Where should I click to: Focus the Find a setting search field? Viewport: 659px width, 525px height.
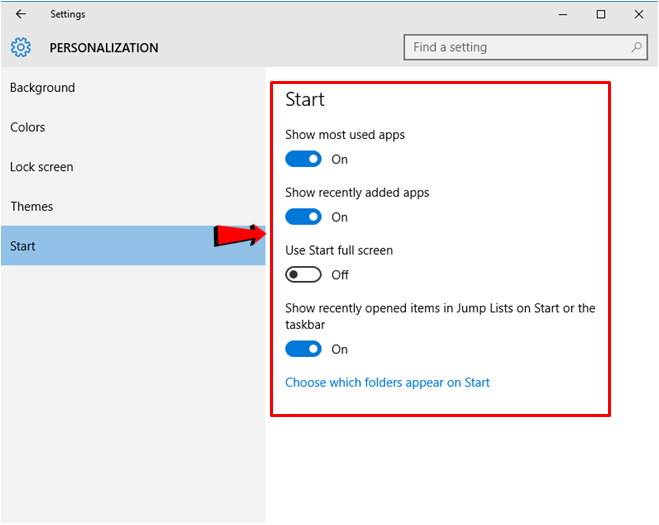pos(515,47)
